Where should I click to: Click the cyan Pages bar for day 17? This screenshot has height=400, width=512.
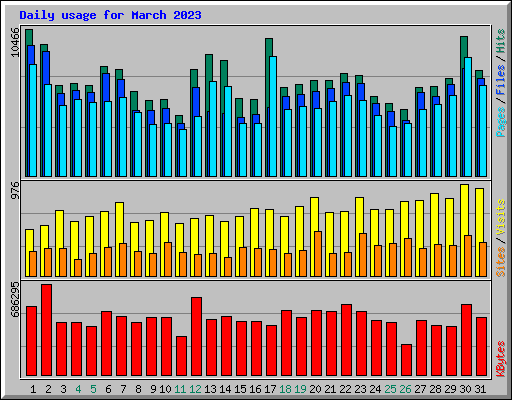(x=273, y=116)
